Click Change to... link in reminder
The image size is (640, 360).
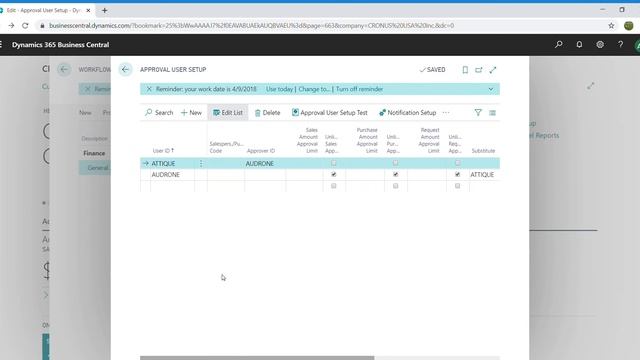click(x=313, y=89)
